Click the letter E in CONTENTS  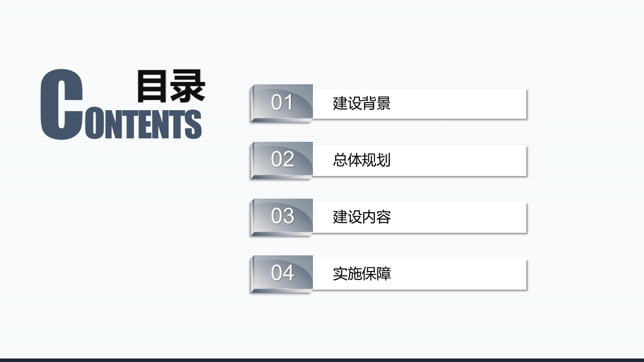(x=145, y=124)
